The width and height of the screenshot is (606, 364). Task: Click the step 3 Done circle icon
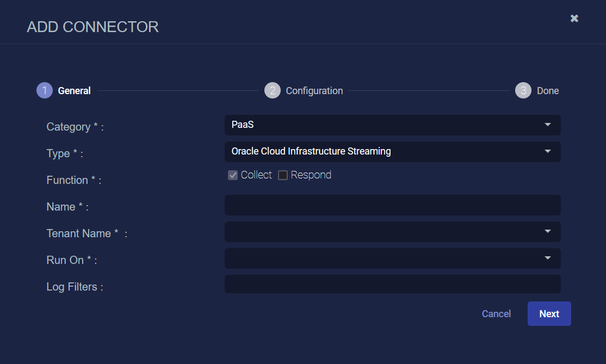pos(523,90)
